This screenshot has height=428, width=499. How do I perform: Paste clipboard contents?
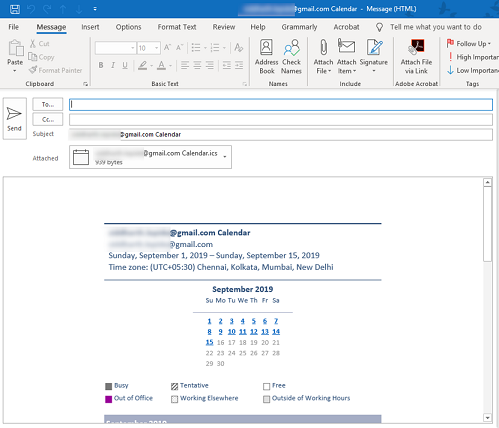[15, 56]
